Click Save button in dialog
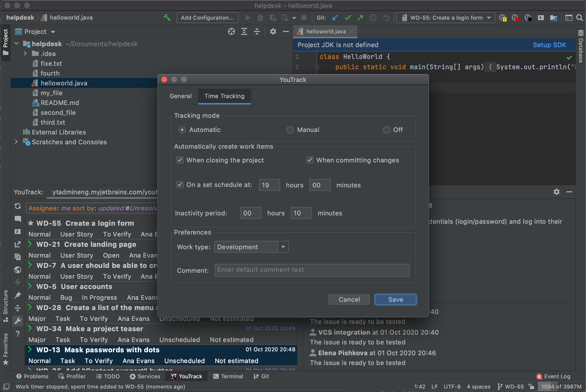Viewport: 586px width, 392px height. [x=395, y=300]
